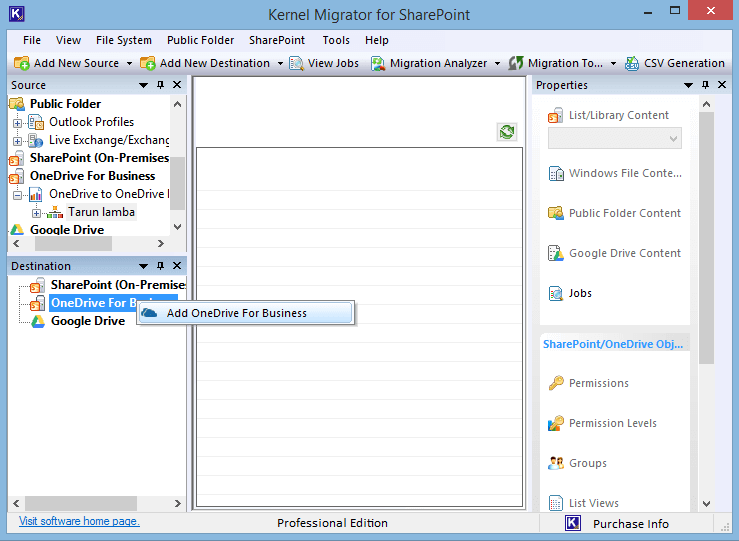Click the Permission Levels icon
Image resolution: width=739 pixels, height=541 pixels.
(x=556, y=423)
